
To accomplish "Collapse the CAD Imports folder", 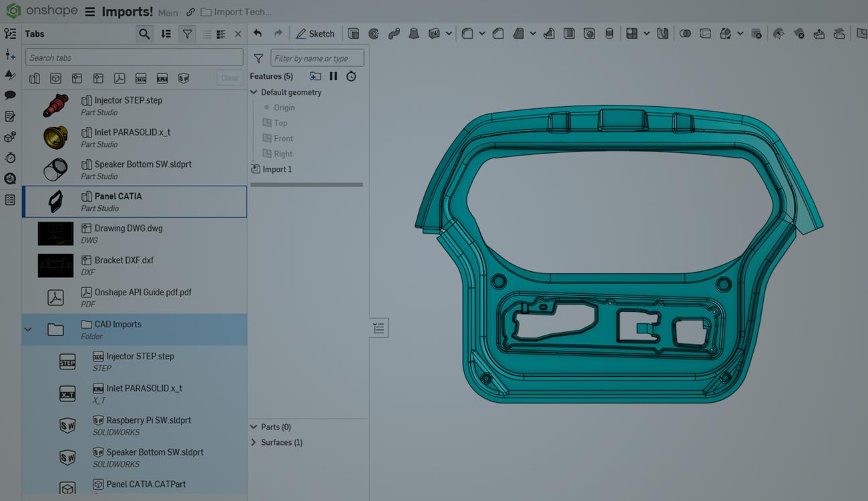I will [x=28, y=329].
